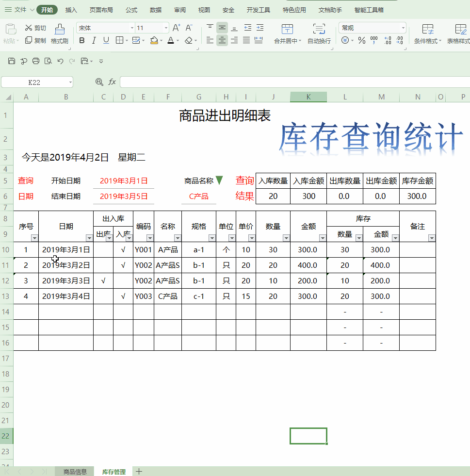Click the font color A icon
This screenshot has width=470, height=476.
tap(171, 40)
